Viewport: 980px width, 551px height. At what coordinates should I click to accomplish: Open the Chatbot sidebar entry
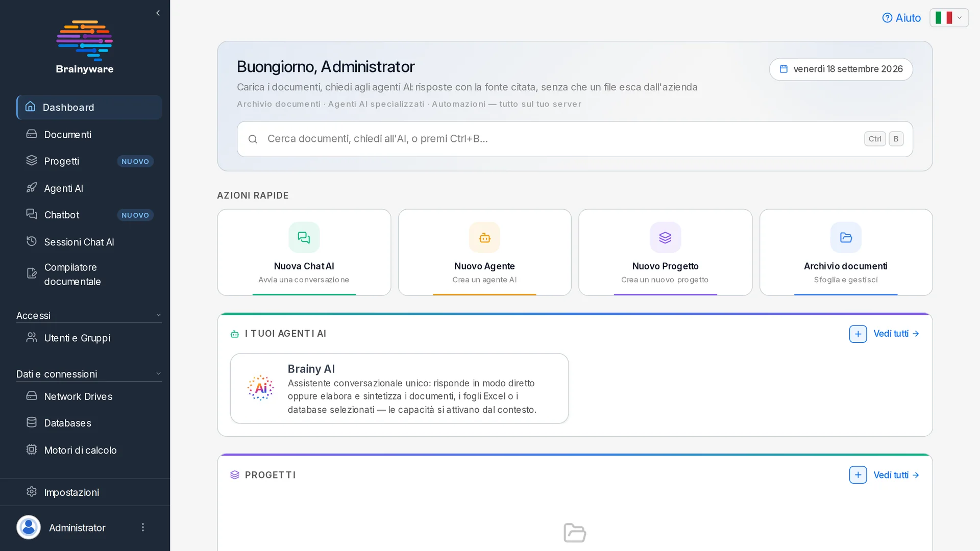[89, 215]
